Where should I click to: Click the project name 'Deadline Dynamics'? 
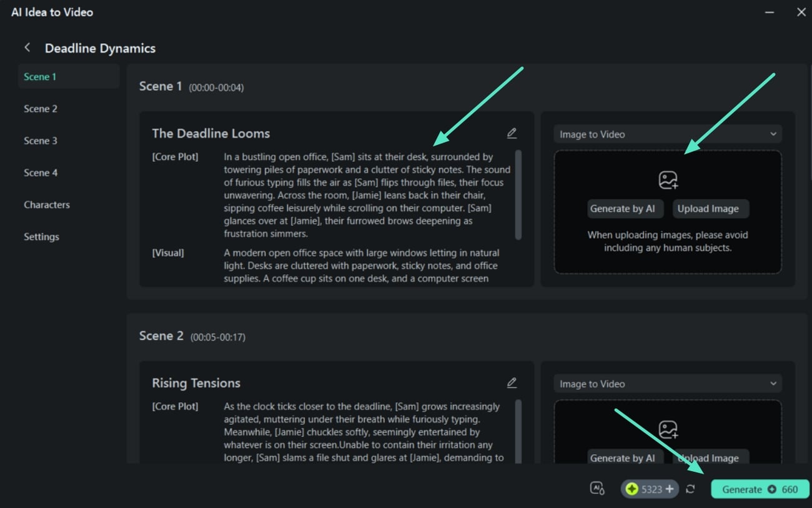click(x=101, y=48)
